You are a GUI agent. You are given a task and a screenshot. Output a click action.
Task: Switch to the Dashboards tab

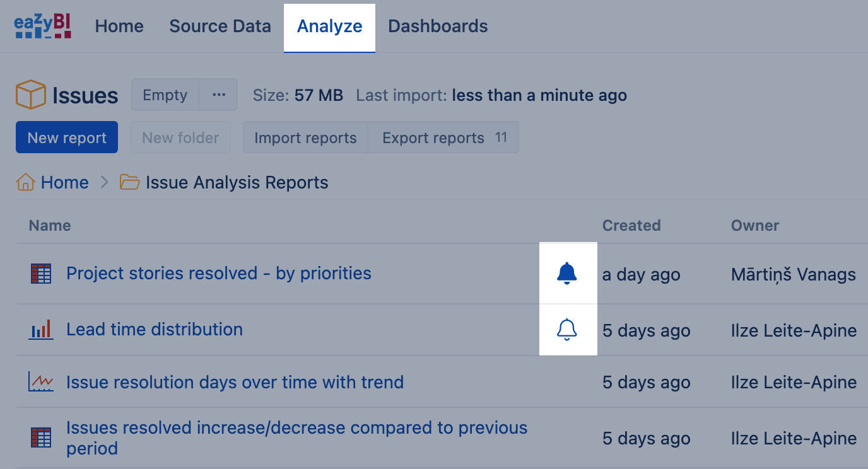tap(438, 26)
